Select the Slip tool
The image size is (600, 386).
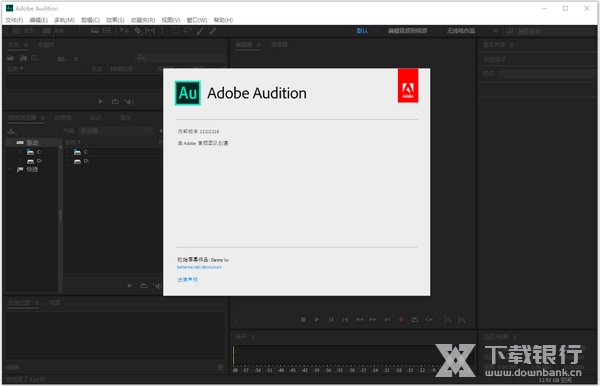tap(150, 31)
